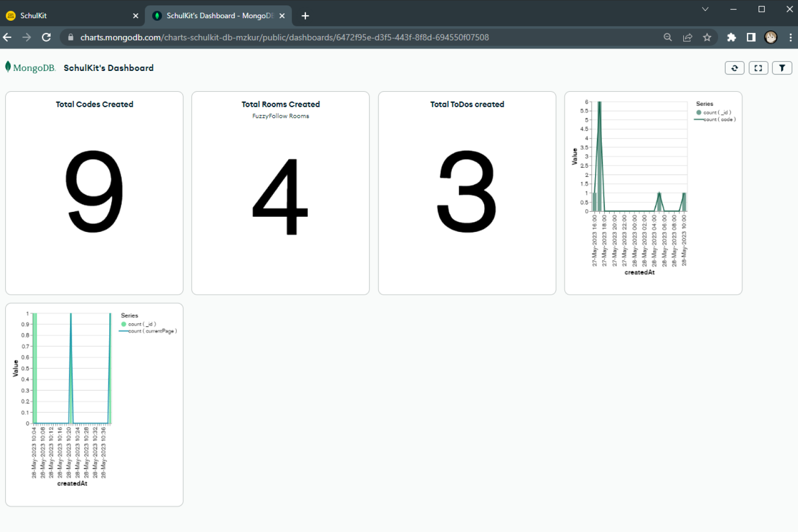798x532 pixels.
Task: Click the big number 3 value
Action: [466, 191]
